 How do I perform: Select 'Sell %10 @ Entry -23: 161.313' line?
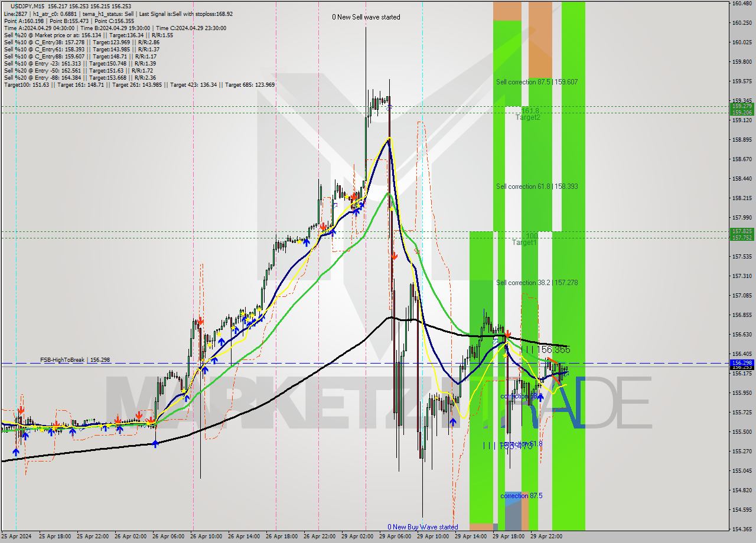(x=80, y=63)
